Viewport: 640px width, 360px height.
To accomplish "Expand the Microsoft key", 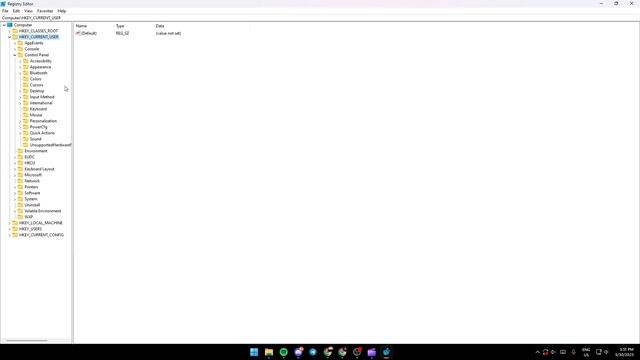I will [x=15, y=175].
